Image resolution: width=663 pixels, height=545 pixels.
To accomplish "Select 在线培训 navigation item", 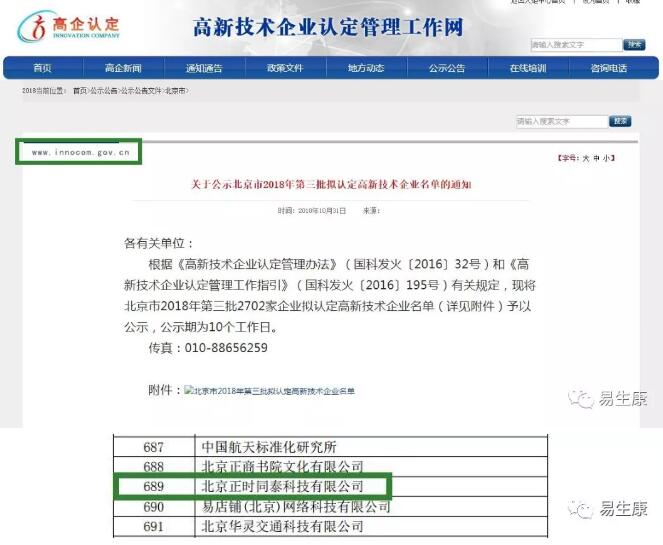I will 528,68.
